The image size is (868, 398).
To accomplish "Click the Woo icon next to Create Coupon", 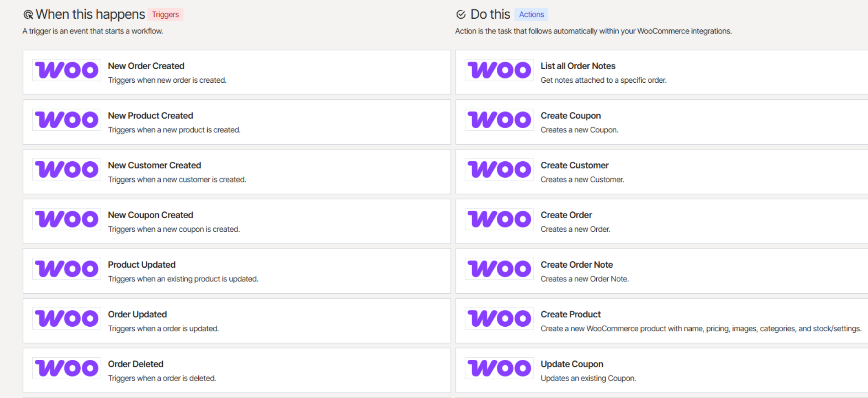I will coord(499,120).
